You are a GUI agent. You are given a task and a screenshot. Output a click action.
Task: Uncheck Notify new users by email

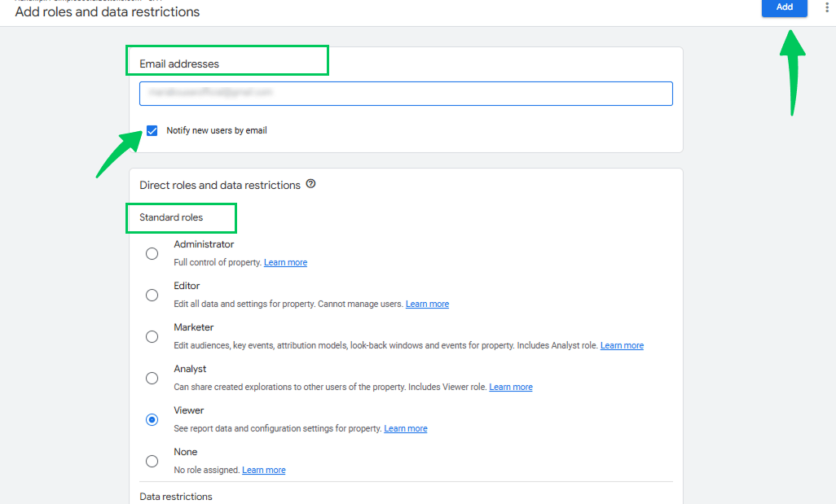(x=152, y=130)
